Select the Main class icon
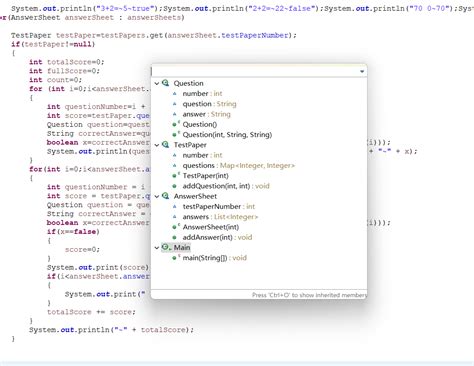 [166, 247]
